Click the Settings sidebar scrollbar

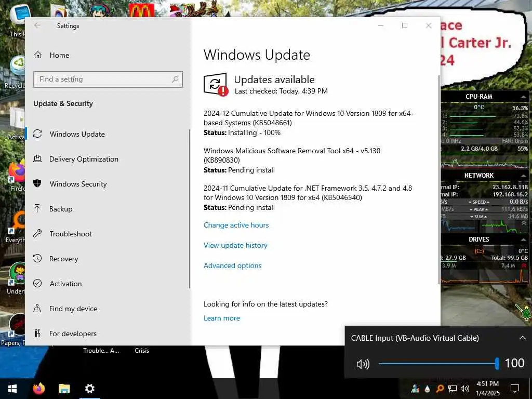click(x=190, y=209)
